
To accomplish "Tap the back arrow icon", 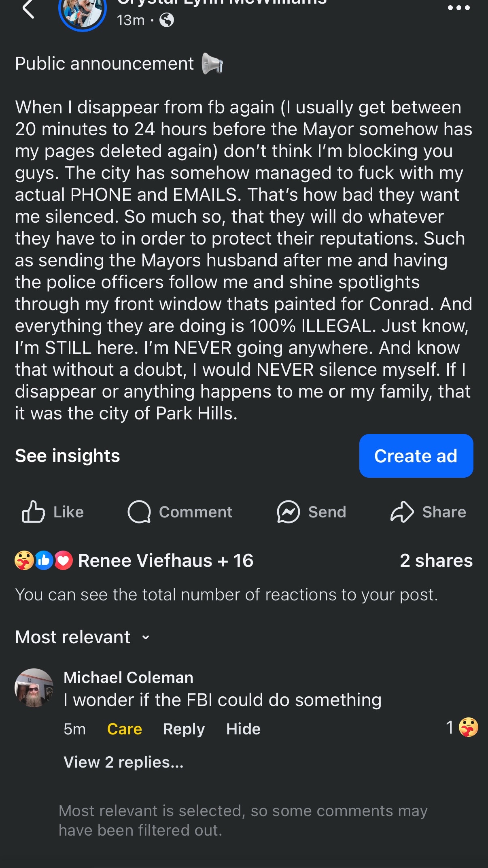I will (x=28, y=9).
